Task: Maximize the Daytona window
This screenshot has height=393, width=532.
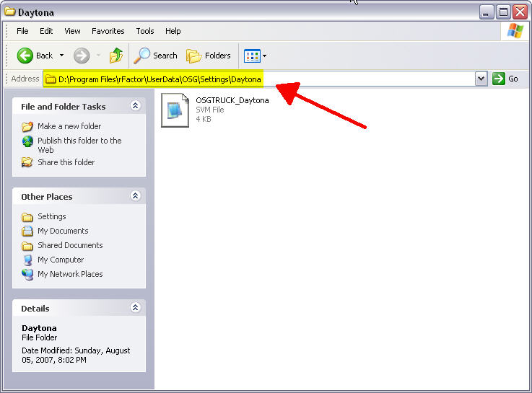Action: pyautogui.click(x=504, y=12)
